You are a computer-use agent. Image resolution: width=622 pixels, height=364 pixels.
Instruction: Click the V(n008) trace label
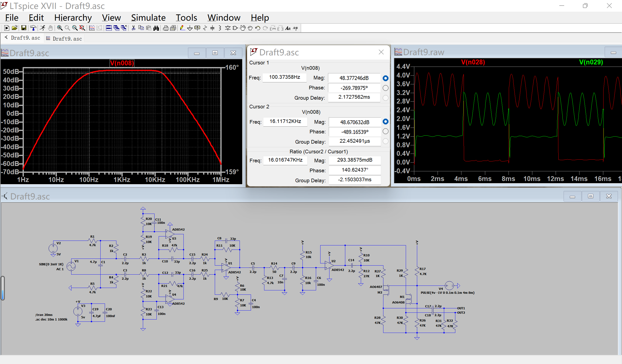tap(122, 63)
